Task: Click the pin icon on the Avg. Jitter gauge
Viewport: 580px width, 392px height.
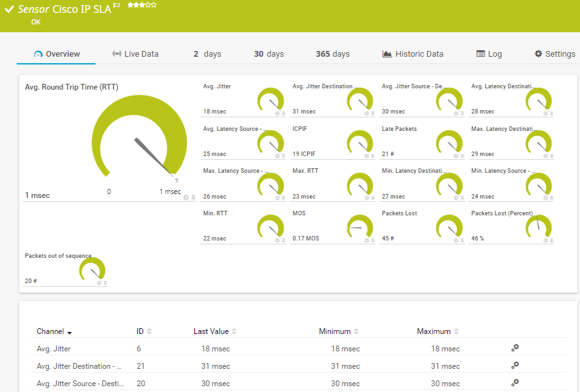Action: (283, 113)
